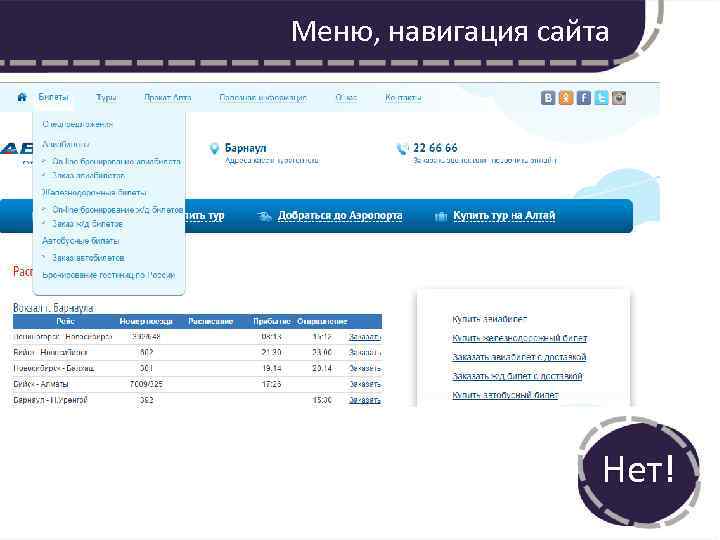The height and width of the screenshot is (540, 720).
Task: Click Заказать in the Барнаул - Н.Уренгой row
Action: (365, 400)
